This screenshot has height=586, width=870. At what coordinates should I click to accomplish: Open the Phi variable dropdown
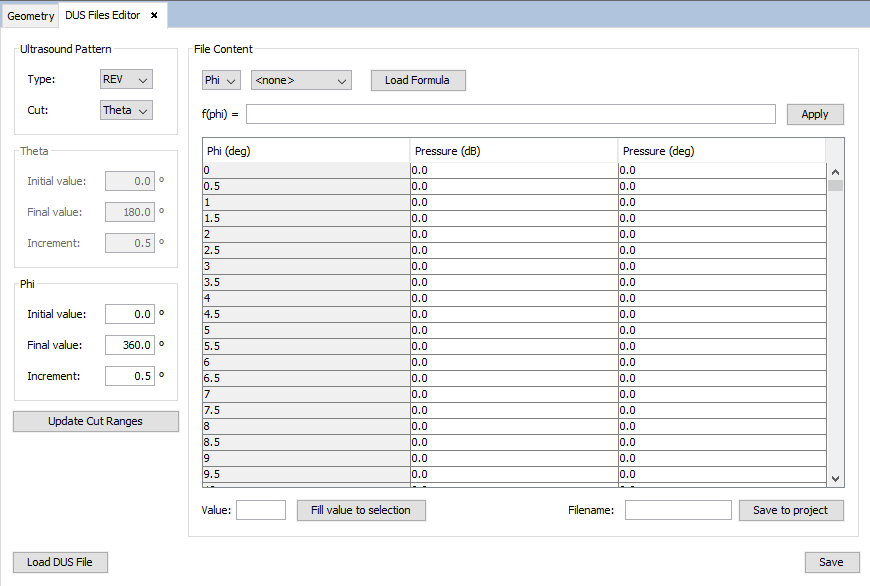click(x=221, y=80)
